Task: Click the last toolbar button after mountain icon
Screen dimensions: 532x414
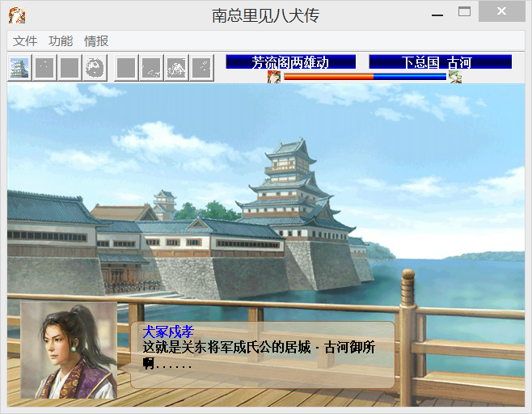Action: coord(201,68)
